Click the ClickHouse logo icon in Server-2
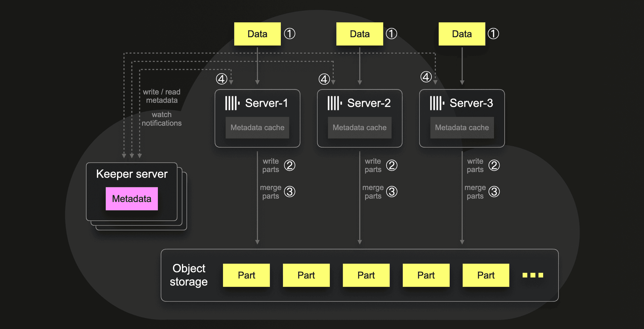644x329 pixels. (335, 103)
